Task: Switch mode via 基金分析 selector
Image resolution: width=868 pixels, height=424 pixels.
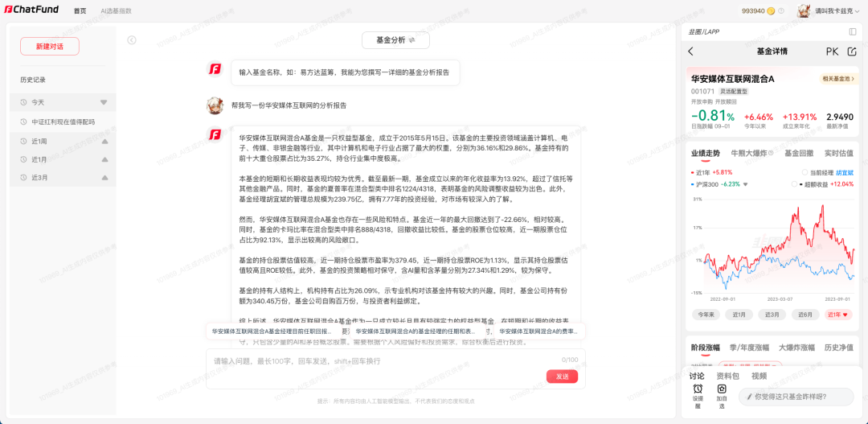Action: pos(395,40)
